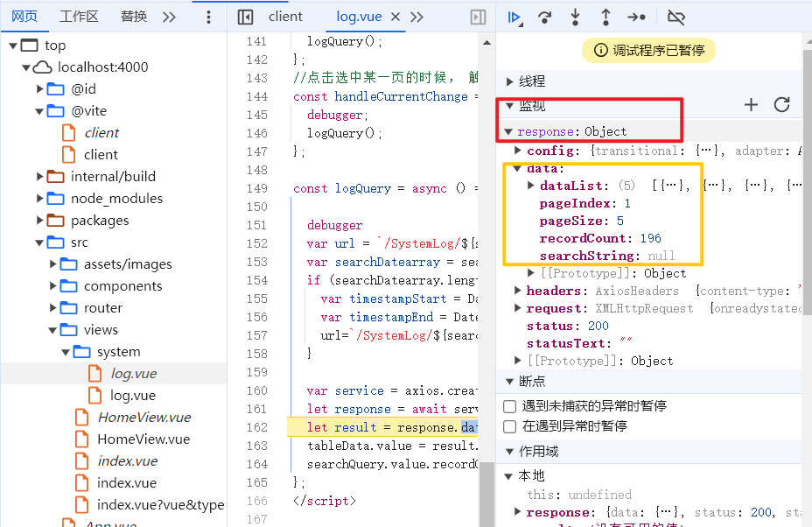
Task: Expand the config property in watch
Action: coord(518,151)
